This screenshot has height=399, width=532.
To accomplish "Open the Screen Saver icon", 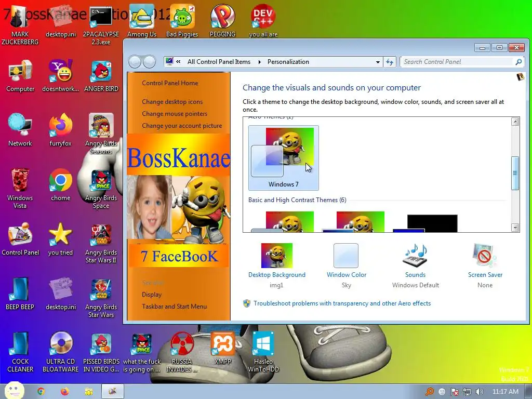I will 485,256.
